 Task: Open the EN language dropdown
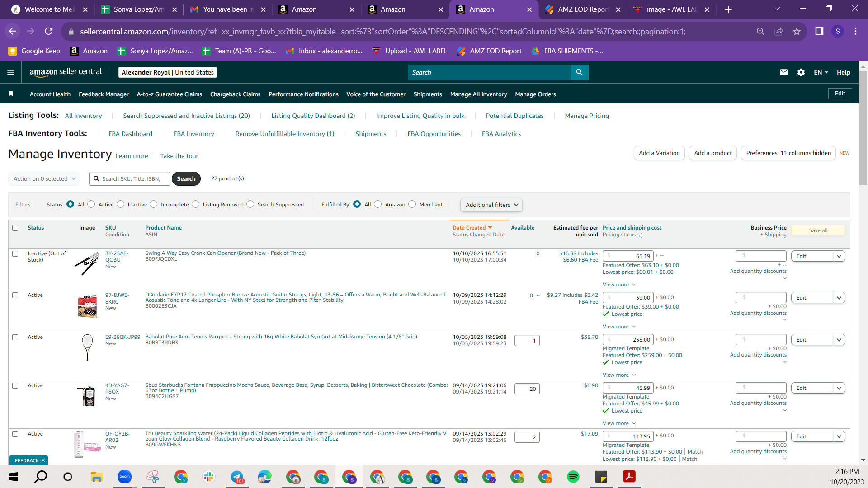[821, 72]
